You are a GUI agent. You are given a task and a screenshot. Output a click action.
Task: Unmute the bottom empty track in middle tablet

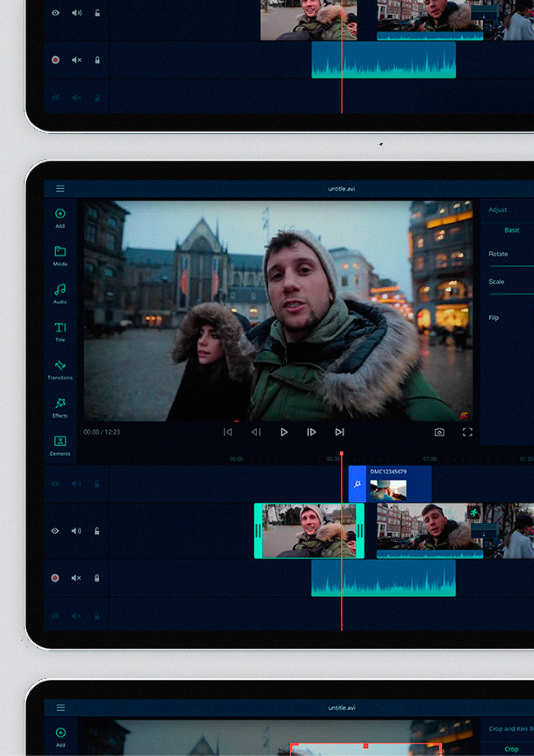(x=76, y=616)
